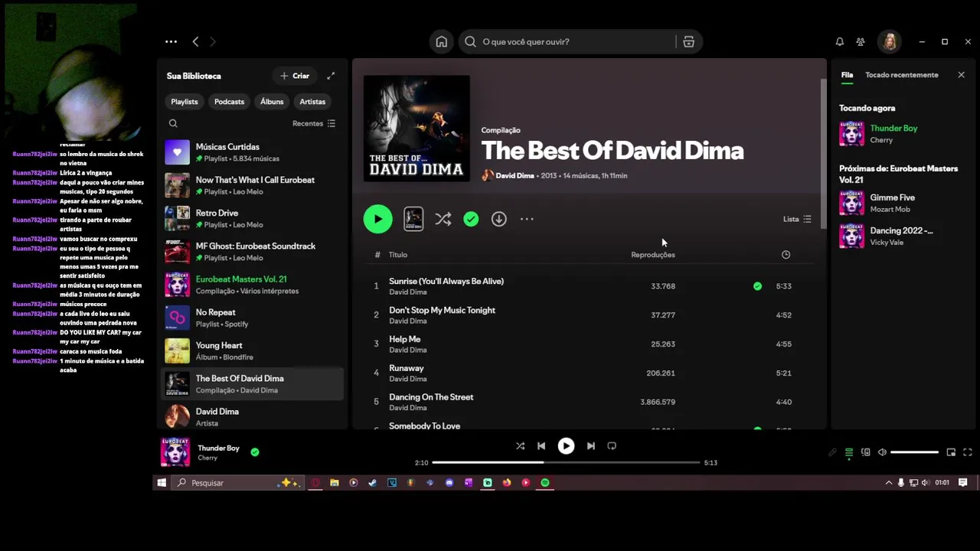Toggle shuffle in the player bar
The height and width of the screenshot is (551, 980).
coord(520,446)
